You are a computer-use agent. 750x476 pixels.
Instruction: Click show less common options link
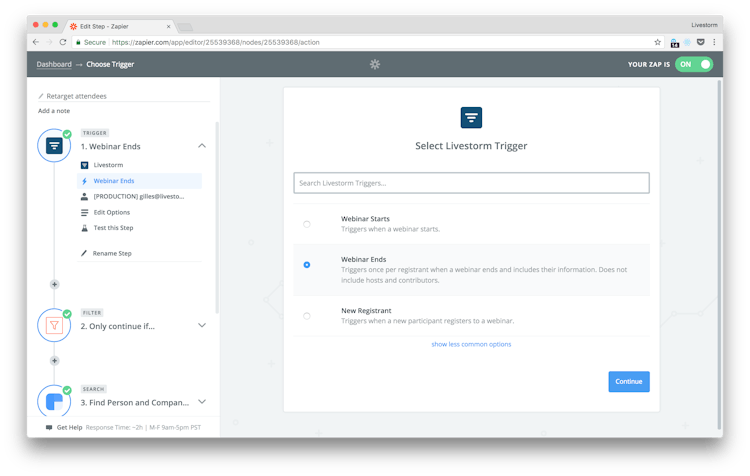pyautogui.click(x=471, y=344)
